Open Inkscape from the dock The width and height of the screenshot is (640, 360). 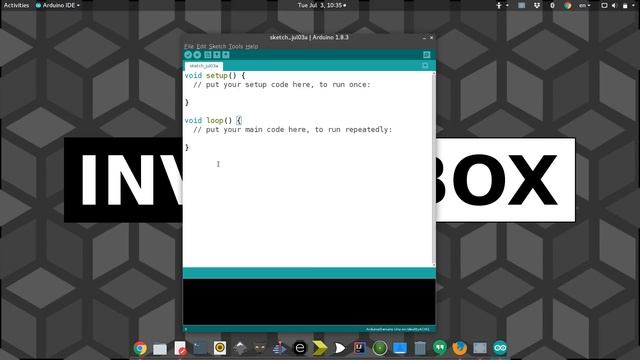click(x=240, y=348)
